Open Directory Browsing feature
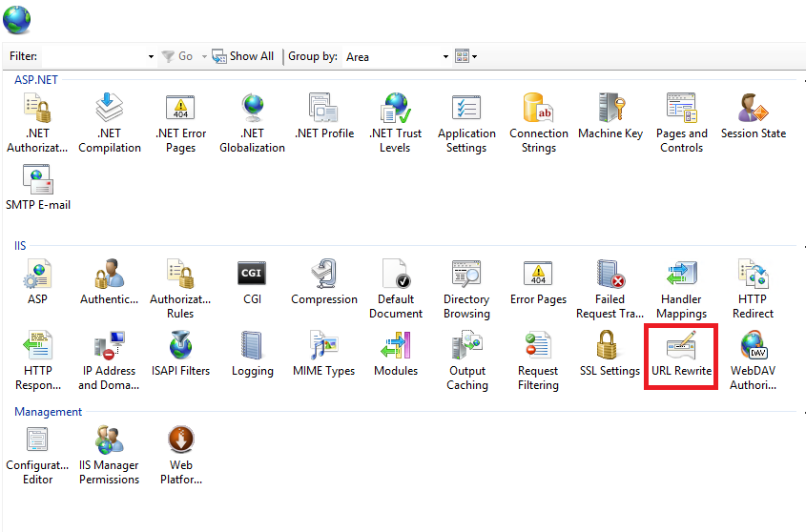This screenshot has height=532, width=806. point(466,290)
